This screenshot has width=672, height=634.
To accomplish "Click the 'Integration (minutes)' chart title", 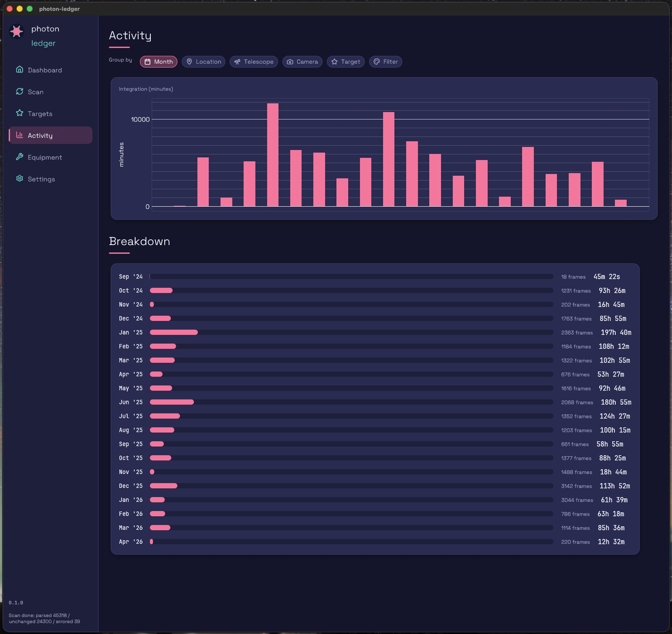I will [x=146, y=89].
